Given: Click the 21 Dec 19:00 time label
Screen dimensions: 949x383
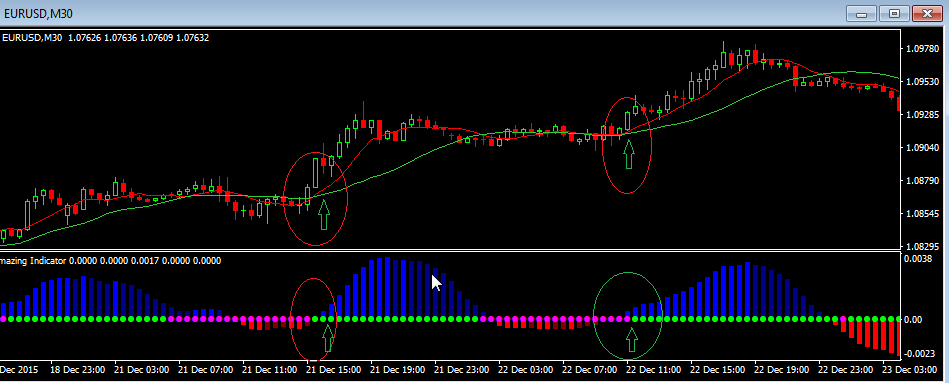Looking at the screenshot, I should click(x=398, y=369).
